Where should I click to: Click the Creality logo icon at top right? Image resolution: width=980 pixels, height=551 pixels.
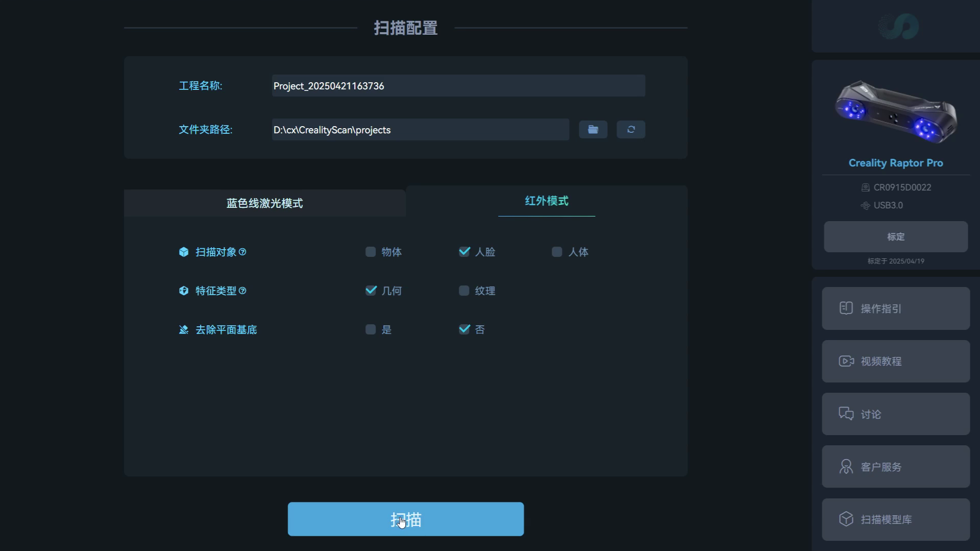898,27
